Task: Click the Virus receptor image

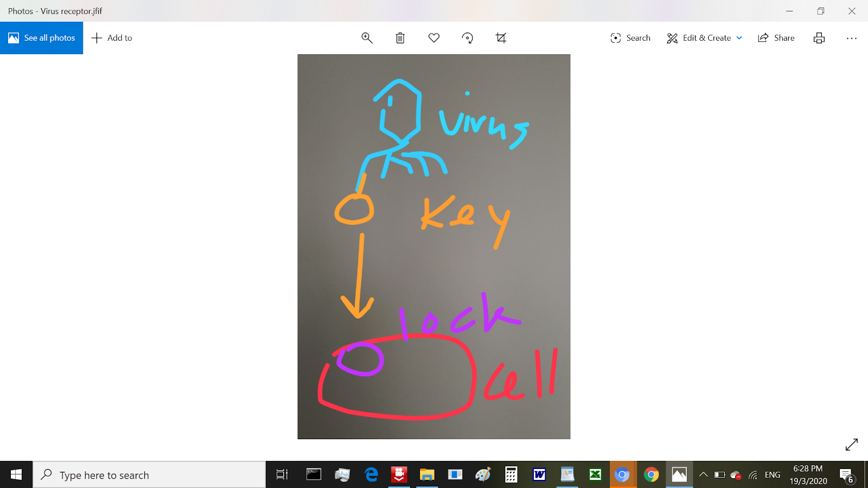Action: (x=434, y=247)
